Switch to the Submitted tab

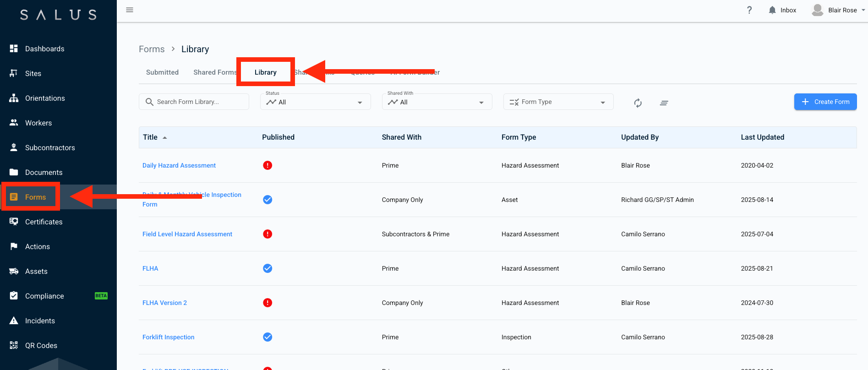(162, 72)
